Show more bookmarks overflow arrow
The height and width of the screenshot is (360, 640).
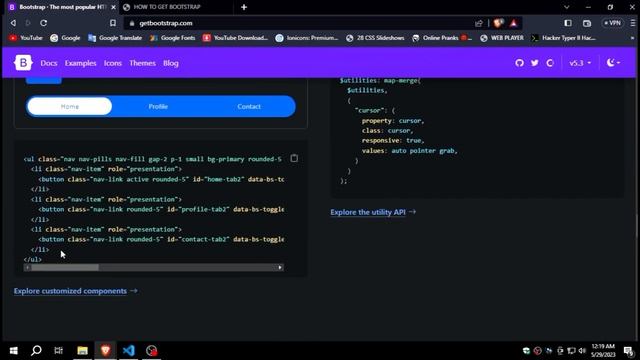click(x=632, y=38)
